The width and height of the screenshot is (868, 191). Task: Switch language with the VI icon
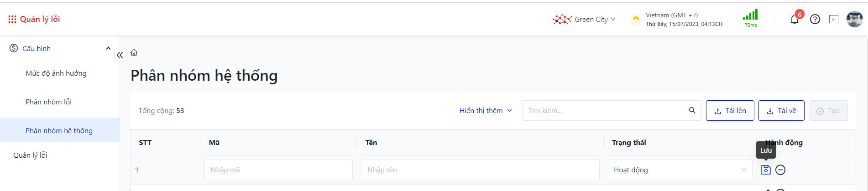[x=834, y=19]
